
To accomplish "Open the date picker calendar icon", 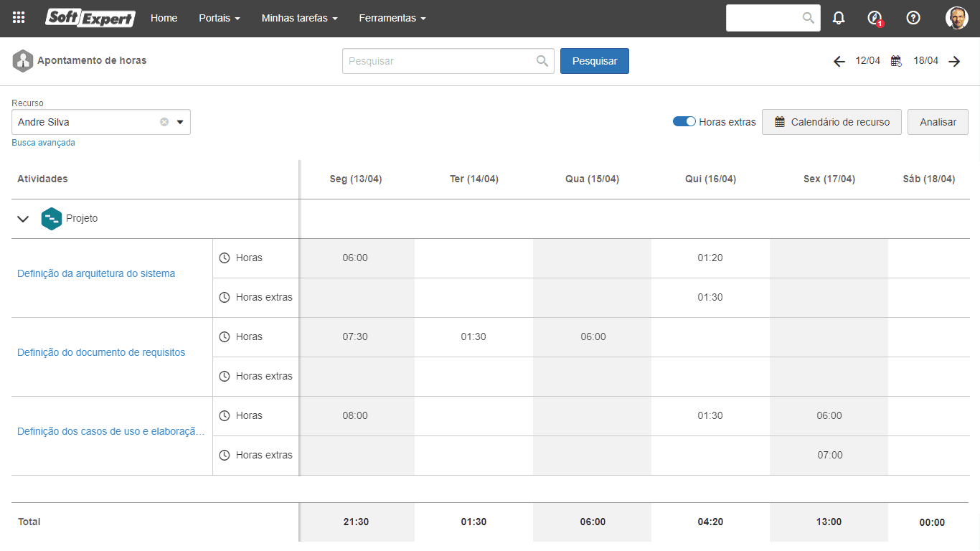I will 896,61.
